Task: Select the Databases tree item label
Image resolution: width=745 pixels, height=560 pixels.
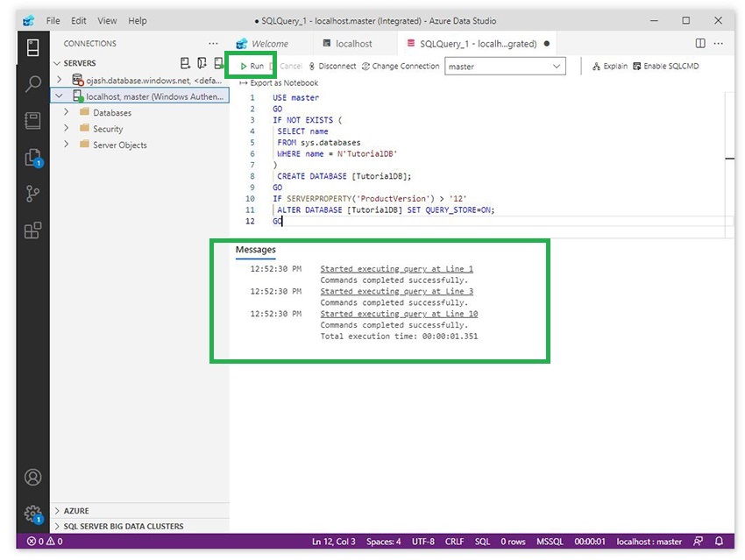Action: [x=112, y=112]
